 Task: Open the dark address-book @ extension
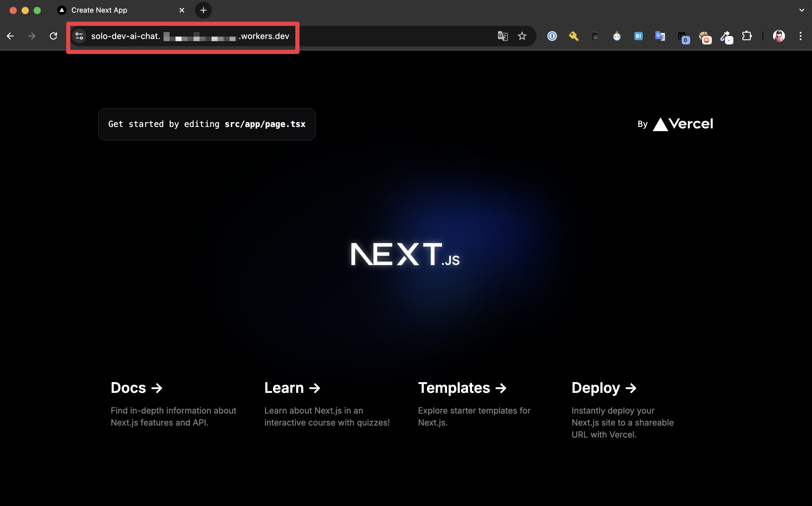click(595, 36)
